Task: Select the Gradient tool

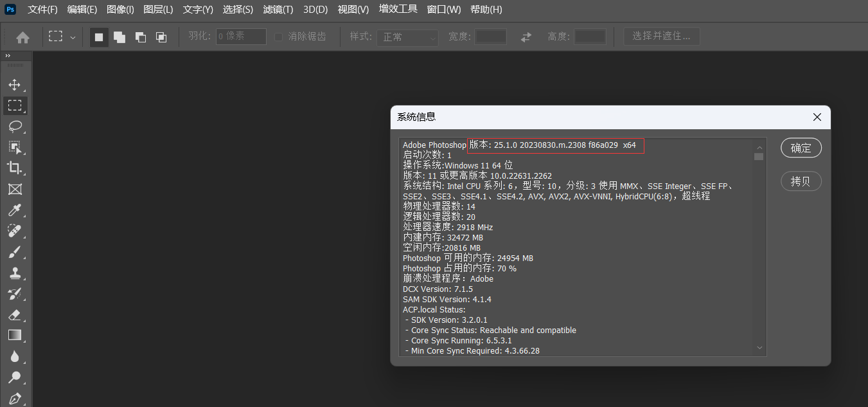Action: (15, 335)
